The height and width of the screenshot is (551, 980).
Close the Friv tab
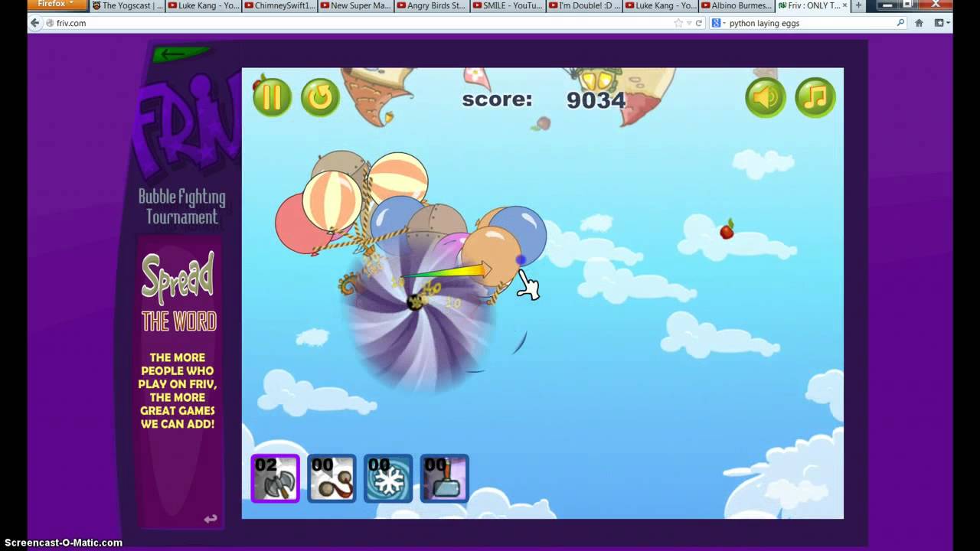844,5
